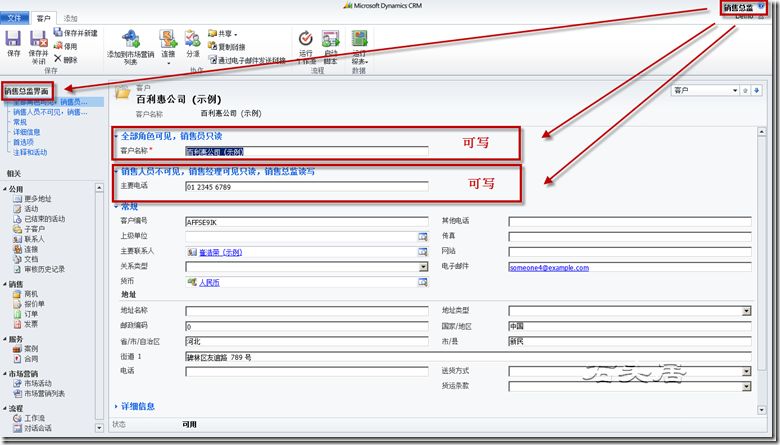Open 订单 under 销售
The width and height of the screenshot is (780, 445).
pyautogui.click(x=26, y=314)
